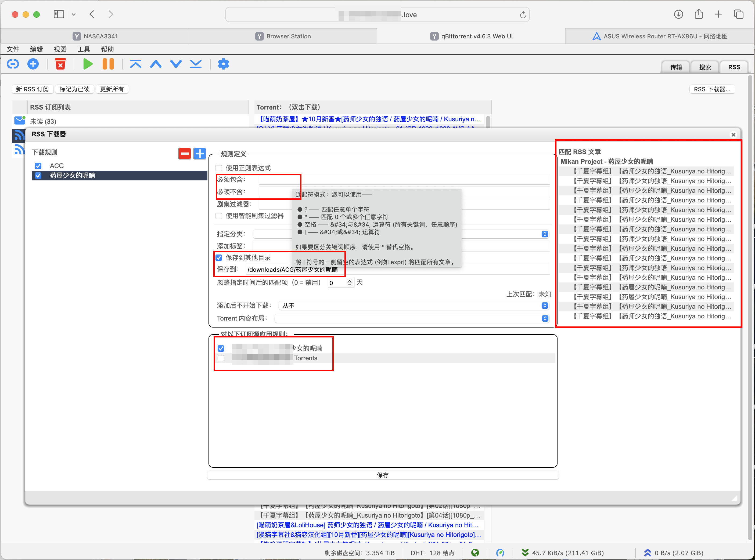The width and height of the screenshot is (755, 560).
Task: Enable 使用智能剧集过滤器 checkbox
Action: tap(219, 216)
